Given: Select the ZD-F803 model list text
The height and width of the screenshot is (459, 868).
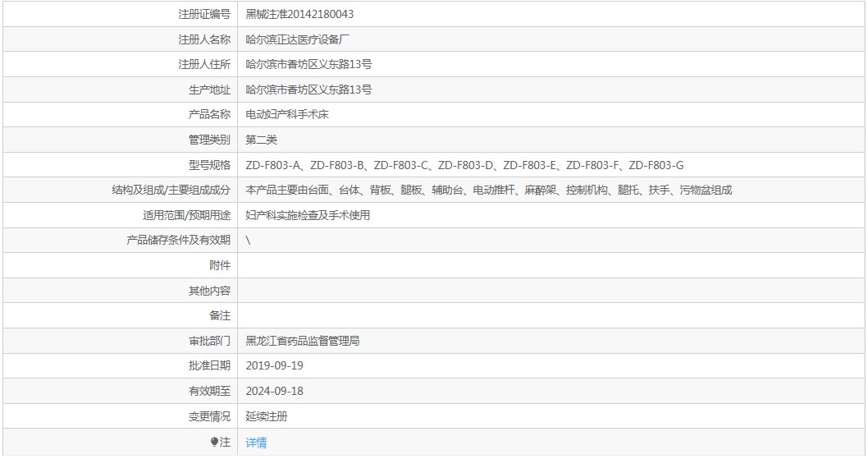Looking at the screenshot, I should coord(464,165).
